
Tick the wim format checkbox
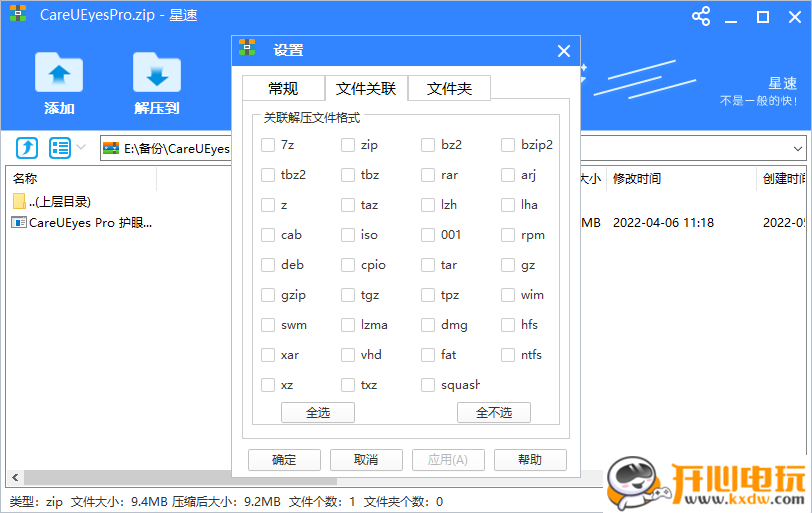tap(508, 295)
